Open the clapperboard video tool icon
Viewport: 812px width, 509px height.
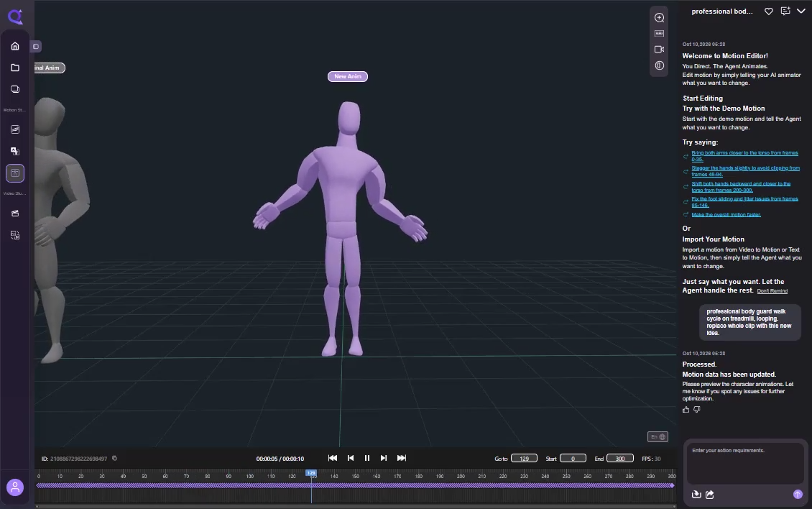15,213
